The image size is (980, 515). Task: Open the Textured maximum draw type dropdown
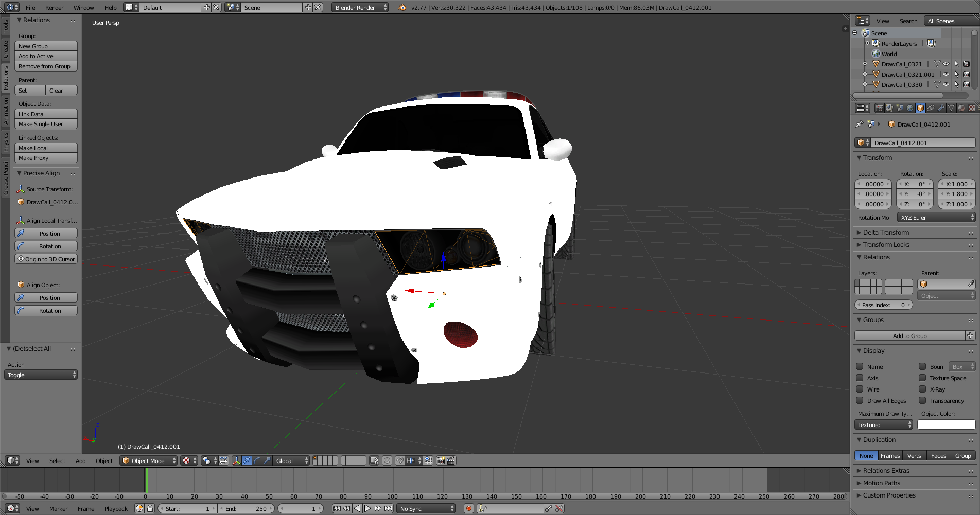tap(884, 424)
